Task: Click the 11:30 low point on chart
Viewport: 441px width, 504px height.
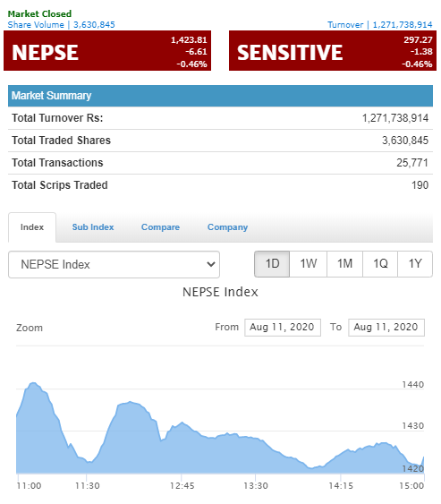Action: (89, 462)
